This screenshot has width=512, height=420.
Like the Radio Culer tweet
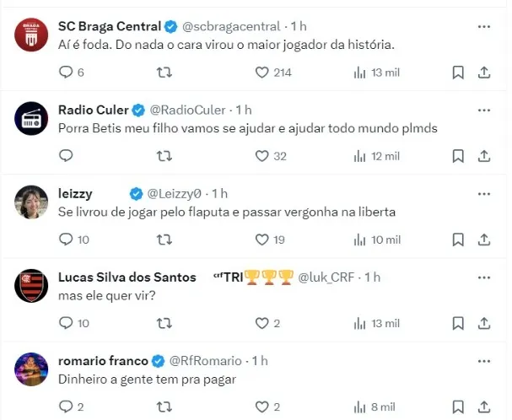[261, 156]
